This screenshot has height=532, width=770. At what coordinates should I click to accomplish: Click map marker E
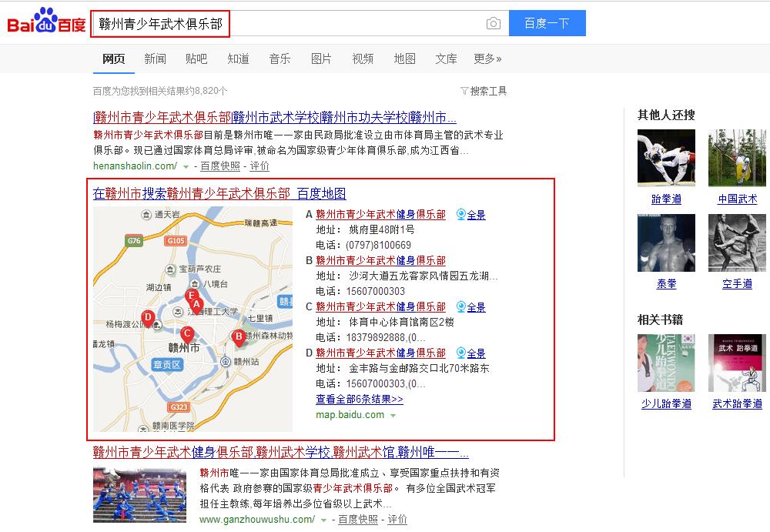(190, 296)
